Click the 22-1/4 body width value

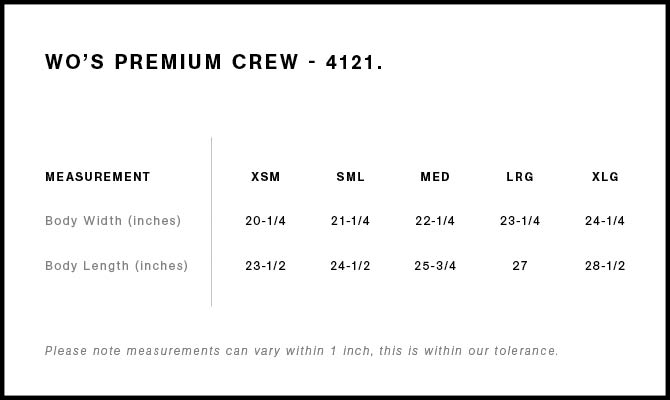pos(435,221)
